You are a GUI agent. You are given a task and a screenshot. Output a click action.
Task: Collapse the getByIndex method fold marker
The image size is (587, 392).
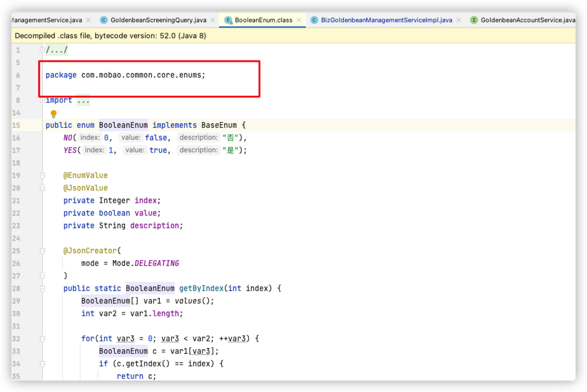42,288
